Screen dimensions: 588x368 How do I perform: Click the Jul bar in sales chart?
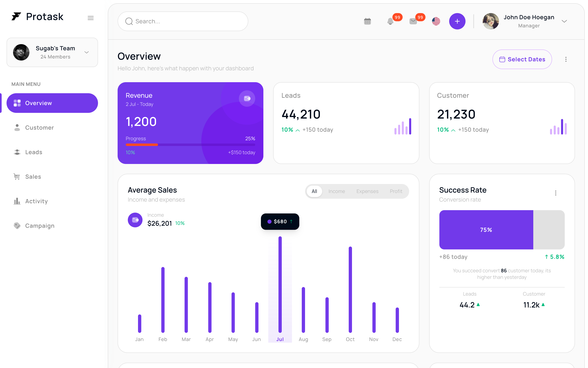click(280, 285)
